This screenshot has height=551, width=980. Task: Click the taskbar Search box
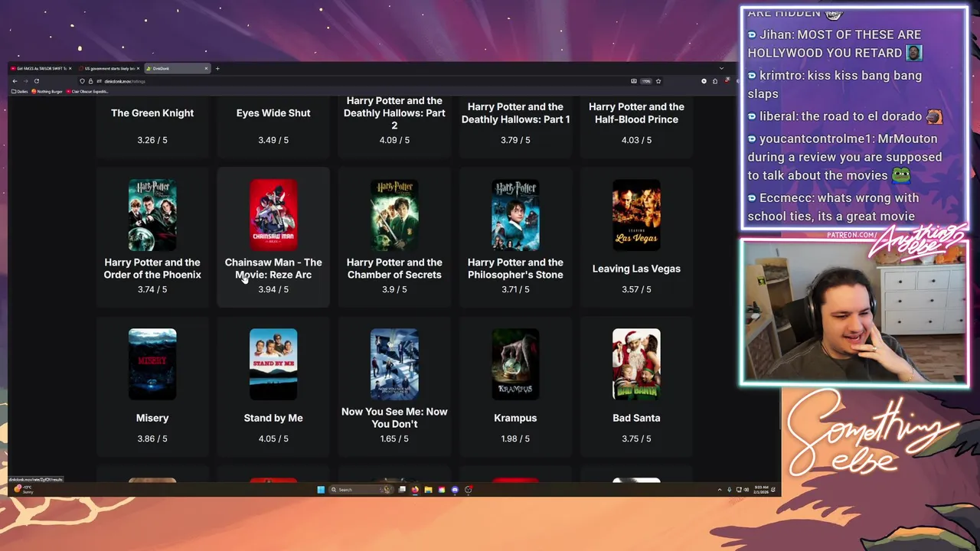pyautogui.click(x=360, y=490)
